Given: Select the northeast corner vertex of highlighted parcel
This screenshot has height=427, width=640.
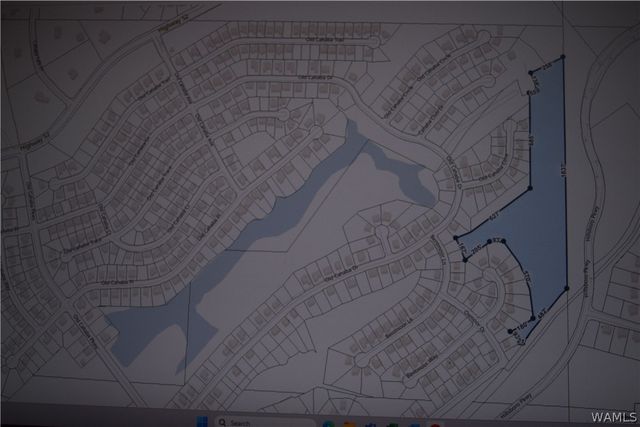Looking at the screenshot, I should coord(563,57).
